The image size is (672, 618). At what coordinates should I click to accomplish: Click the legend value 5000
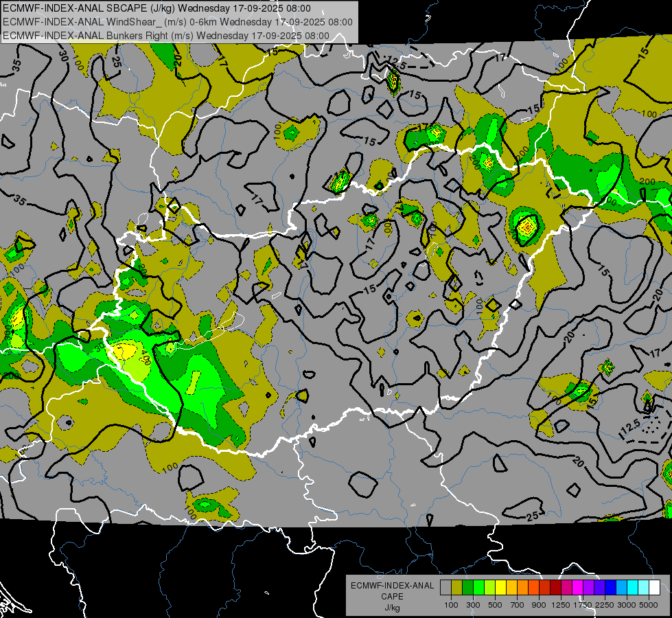tap(649, 605)
